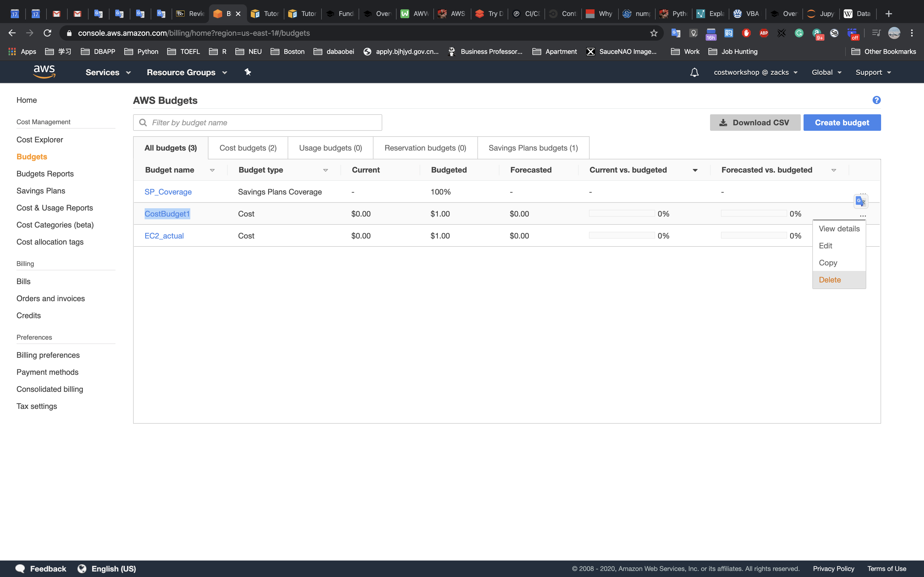This screenshot has height=577, width=924.
Task: Select Delete in the context menu
Action: (x=830, y=280)
